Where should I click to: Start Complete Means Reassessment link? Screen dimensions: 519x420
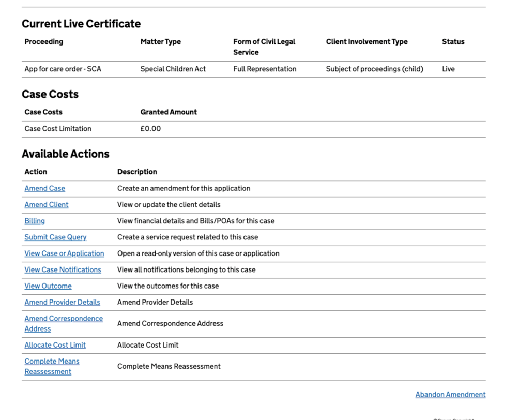(x=52, y=362)
